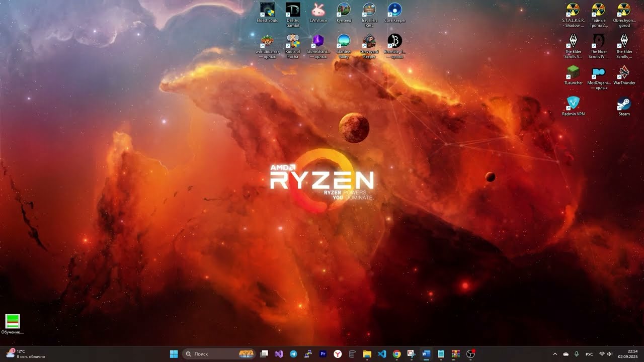Viewport: 644px width, 362px height.
Task: Open Visual Studio from the taskbar
Action: point(279,354)
